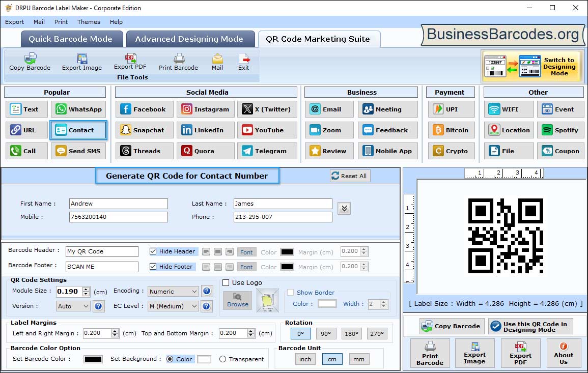Adjust Top and Bottom Margin spinner
The width and height of the screenshot is (588, 373).
click(251, 333)
